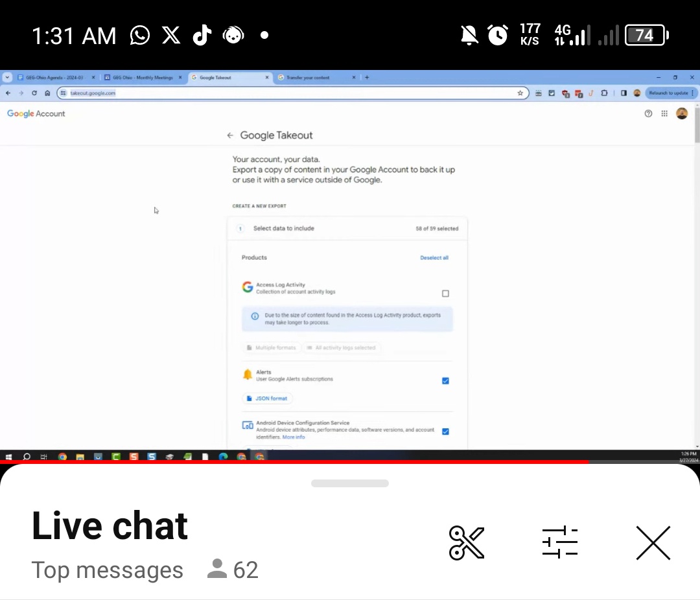Open Edge browser from the taskbar

(x=223, y=457)
